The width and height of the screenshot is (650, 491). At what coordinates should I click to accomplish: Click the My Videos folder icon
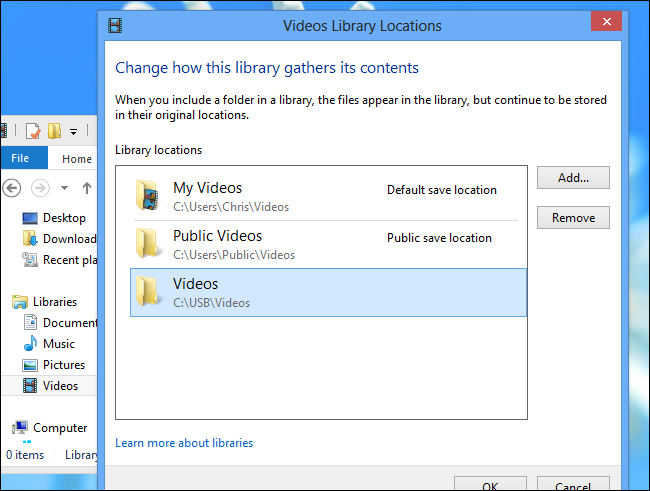[x=148, y=195]
